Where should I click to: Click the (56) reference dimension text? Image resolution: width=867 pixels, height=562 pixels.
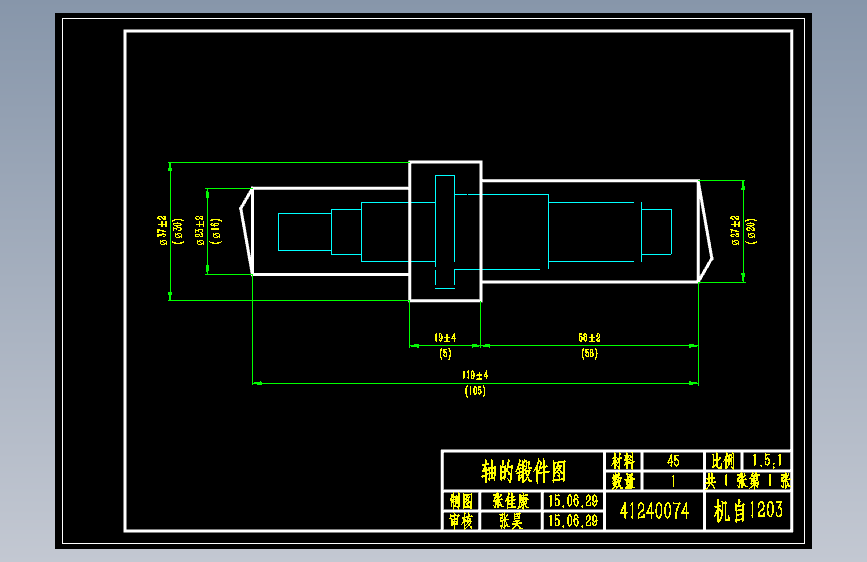(x=589, y=353)
